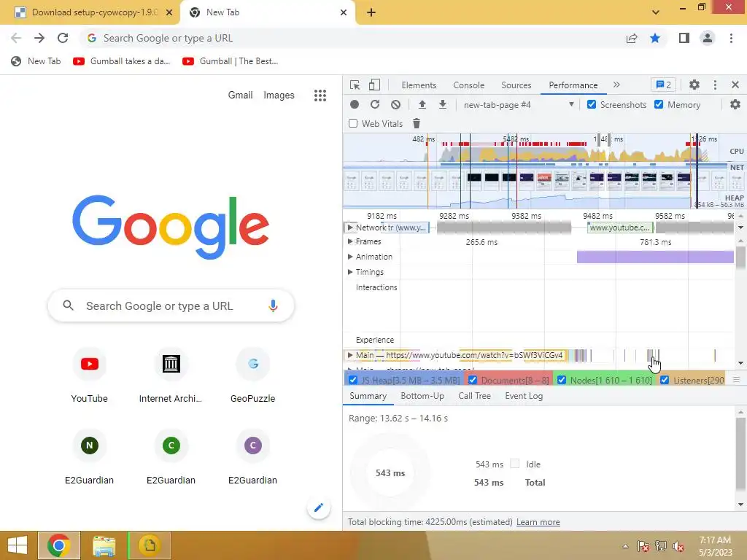Select the Performance tab
Screen dimensions: 747x560
pyautogui.click(x=573, y=85)
